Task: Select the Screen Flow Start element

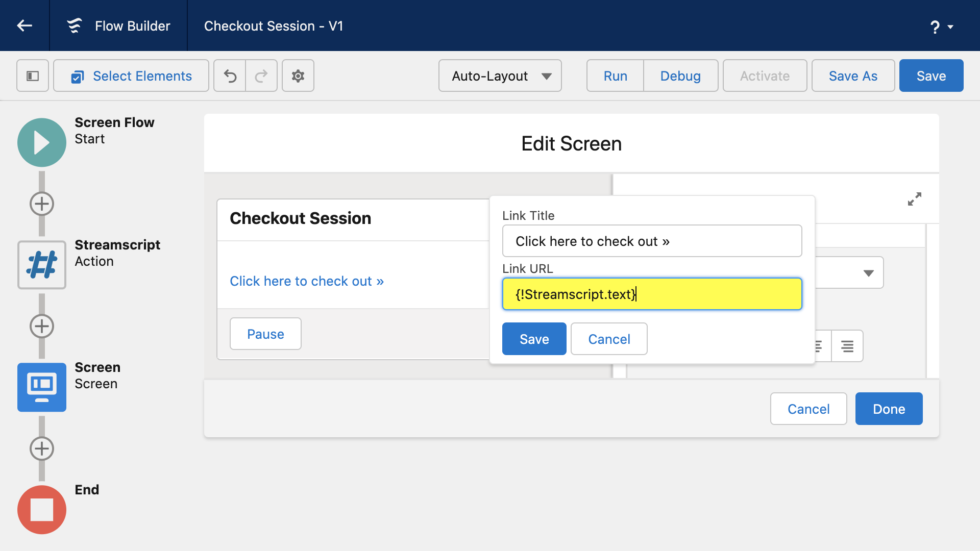Action: click(42, 142)
